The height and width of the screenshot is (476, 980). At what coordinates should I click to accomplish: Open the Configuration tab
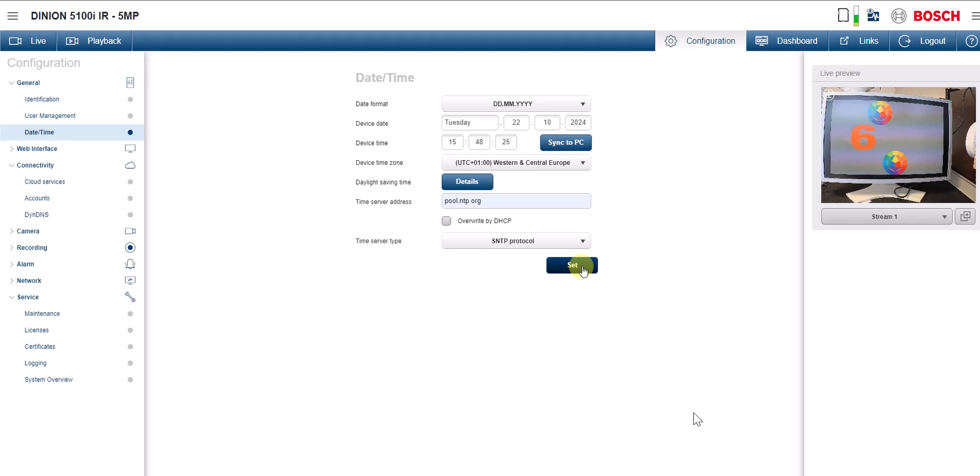point(701,41)
